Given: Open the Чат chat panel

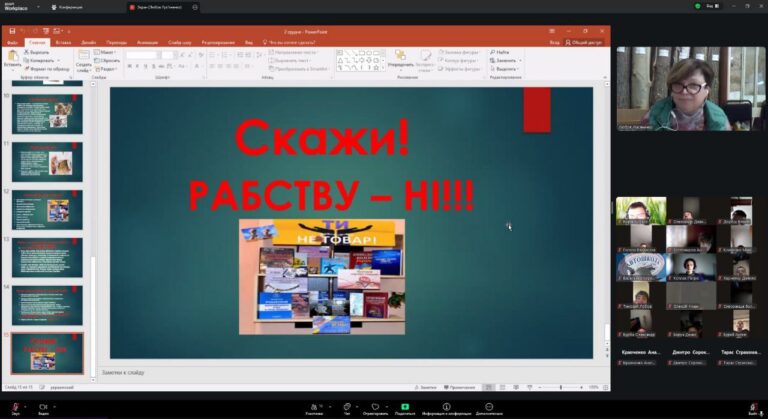Looking at the screenshot, I should pos(346,406).
